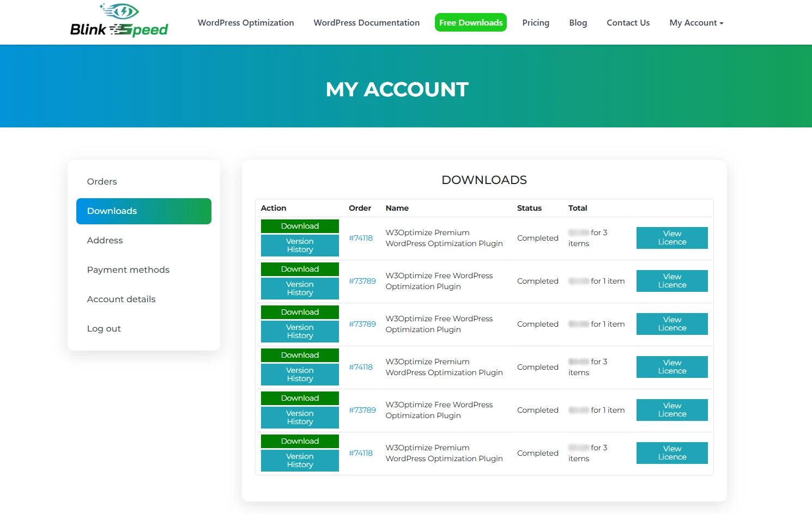Click the DOWNLOADS section heading
Image resolution: width=812 pixels, height=514 pixels.
[484, 180]
